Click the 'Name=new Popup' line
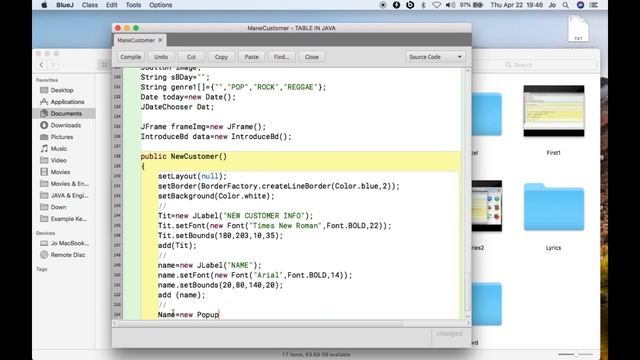The image size is (640, 360). point(189,315)
